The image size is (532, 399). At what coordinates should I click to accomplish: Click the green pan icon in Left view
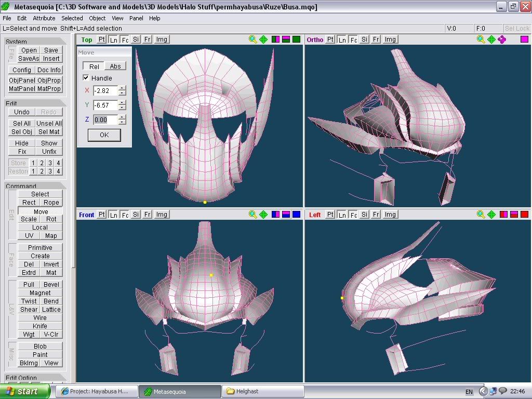491,215
